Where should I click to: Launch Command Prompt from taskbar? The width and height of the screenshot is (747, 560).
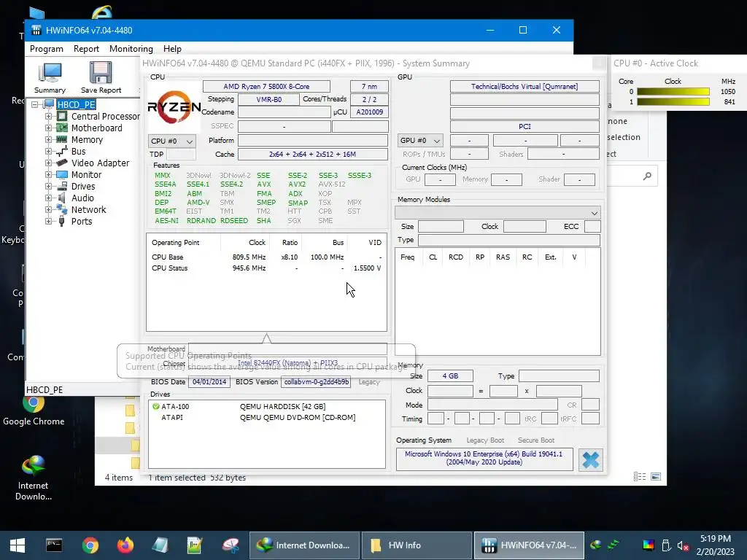(x=54, y=545)
